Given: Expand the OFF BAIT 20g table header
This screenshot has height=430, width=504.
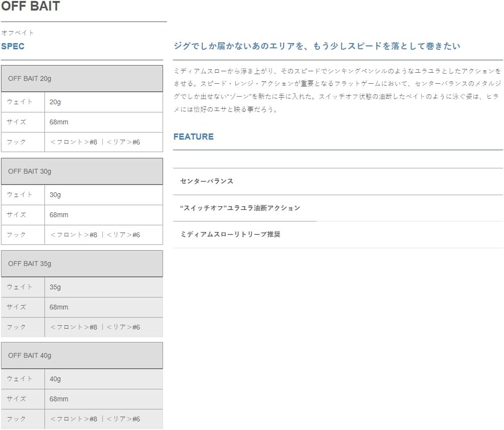Looking at the screenshot, I should [82, 78].
